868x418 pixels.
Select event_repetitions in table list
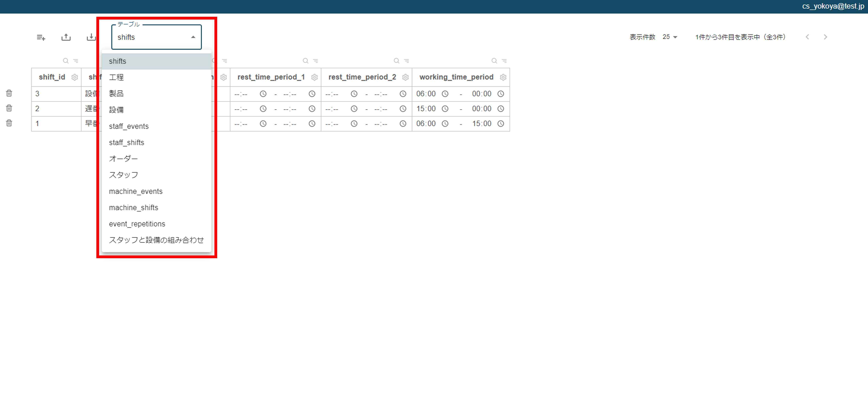tap(156, 224)
